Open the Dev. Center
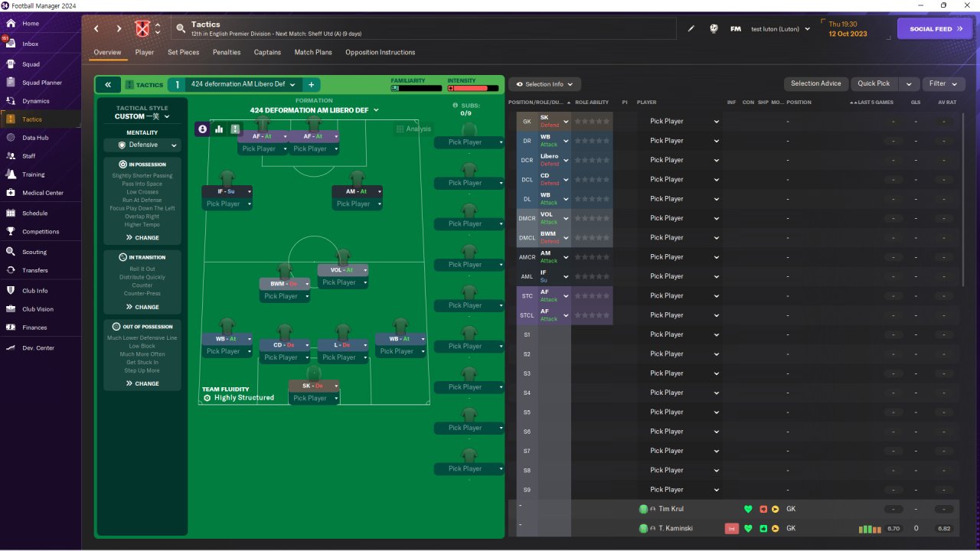 [x=38, y=348]
